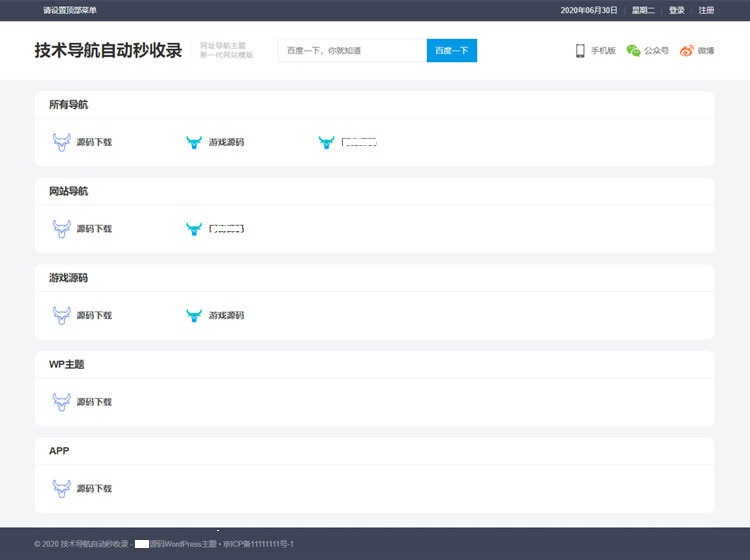Viewport: 750px width, 560px height.
Task: Open 源码下载 link in WP主题 section
Action: pyautogui.click(x=94, y=402)
